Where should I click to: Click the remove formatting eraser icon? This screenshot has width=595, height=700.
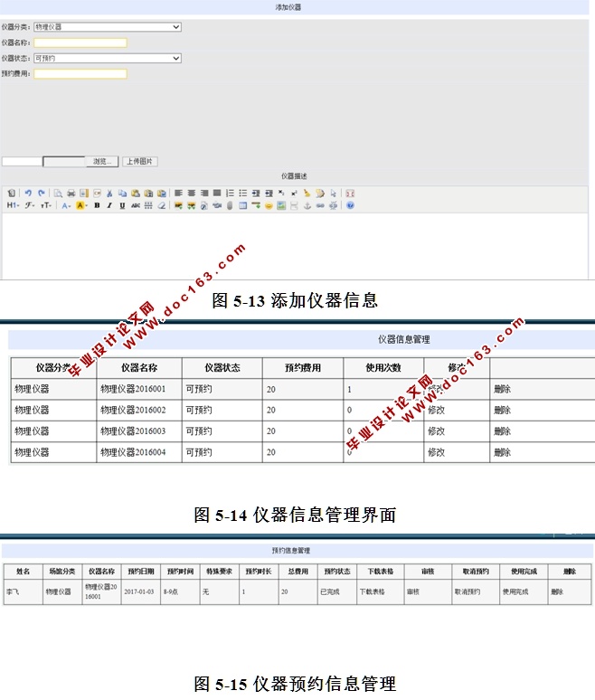[x=162, y=205]
